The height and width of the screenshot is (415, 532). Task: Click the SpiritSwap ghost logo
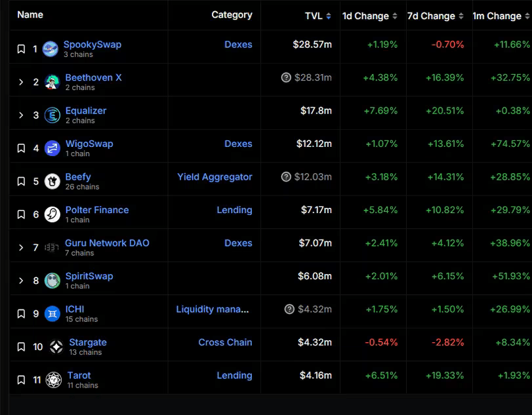(x=52, y=281)
